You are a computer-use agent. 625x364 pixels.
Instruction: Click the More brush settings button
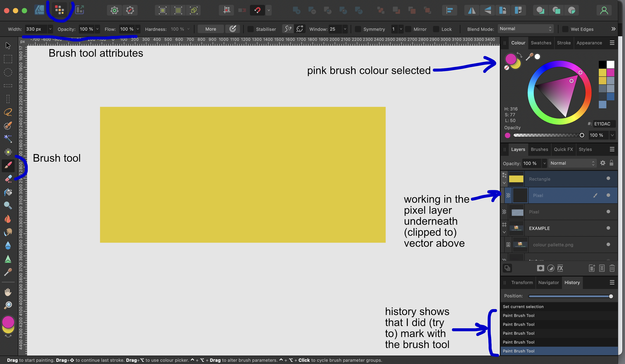click(211, 29)
